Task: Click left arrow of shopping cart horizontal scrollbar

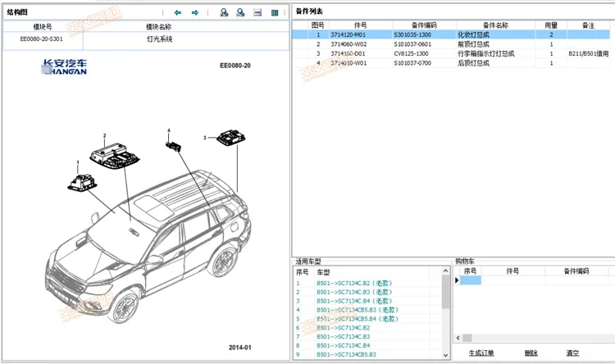Action: [459, 338]
